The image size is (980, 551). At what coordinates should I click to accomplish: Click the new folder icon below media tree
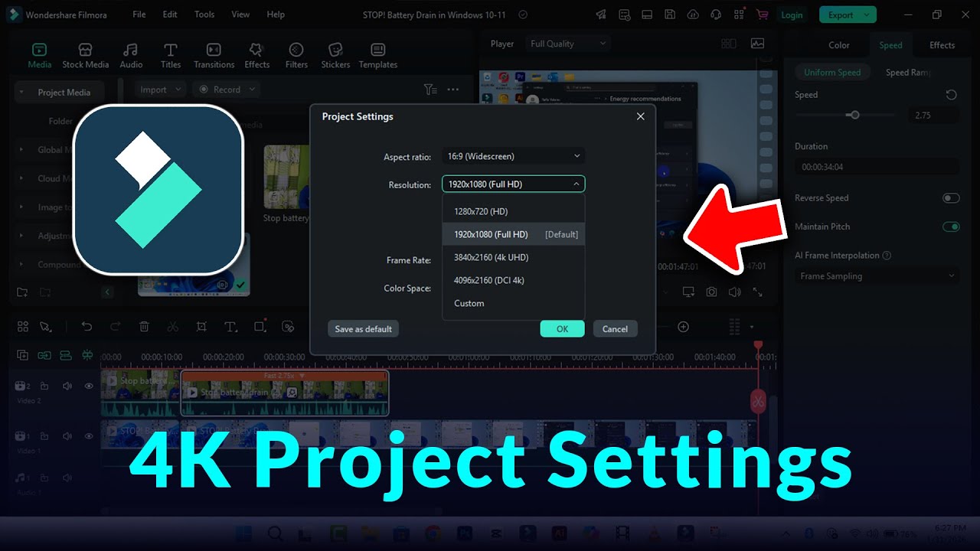[22, 292]
